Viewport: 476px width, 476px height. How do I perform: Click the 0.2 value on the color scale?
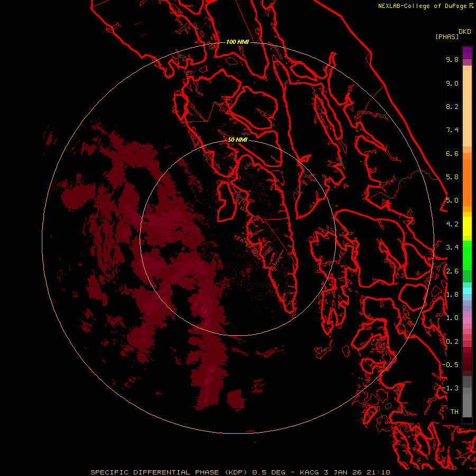(452, 342)
